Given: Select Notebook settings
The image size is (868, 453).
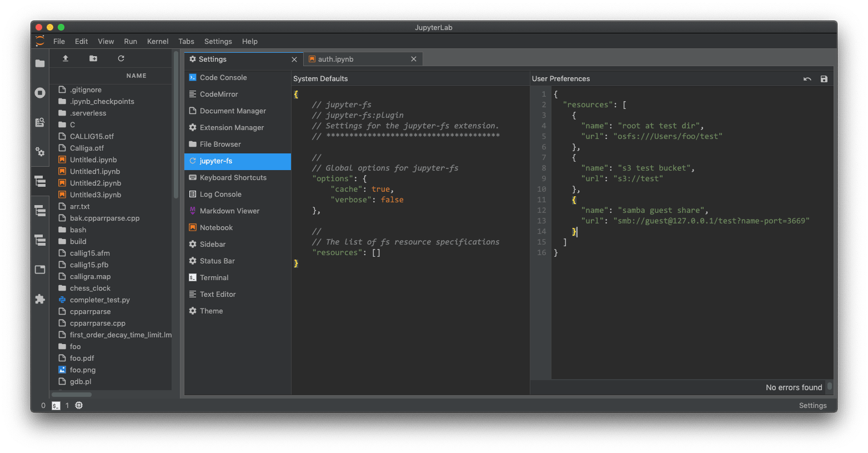Looking at the screenshot, I should 238,228.
